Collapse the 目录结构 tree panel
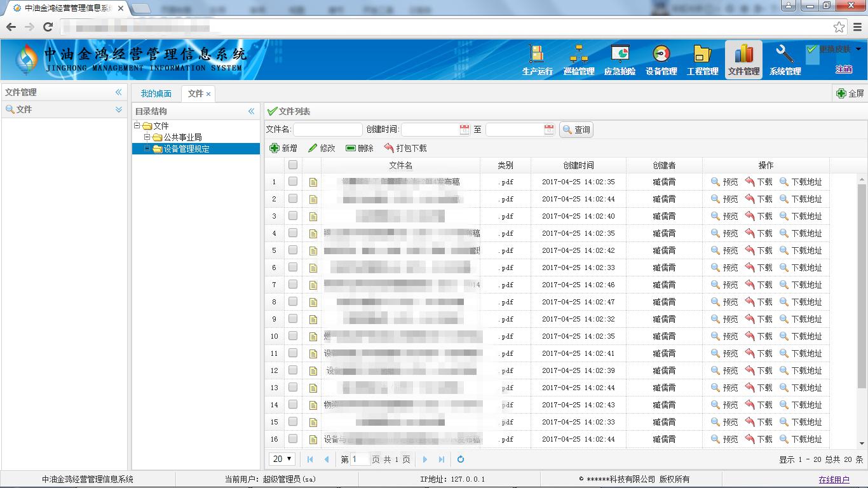This screenshot has width=868, height=488. (251, 111)
